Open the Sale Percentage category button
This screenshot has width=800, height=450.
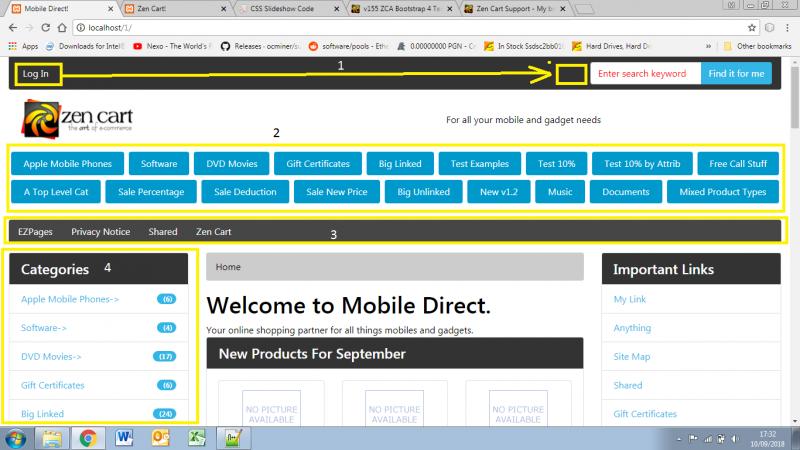click(151, 192)
